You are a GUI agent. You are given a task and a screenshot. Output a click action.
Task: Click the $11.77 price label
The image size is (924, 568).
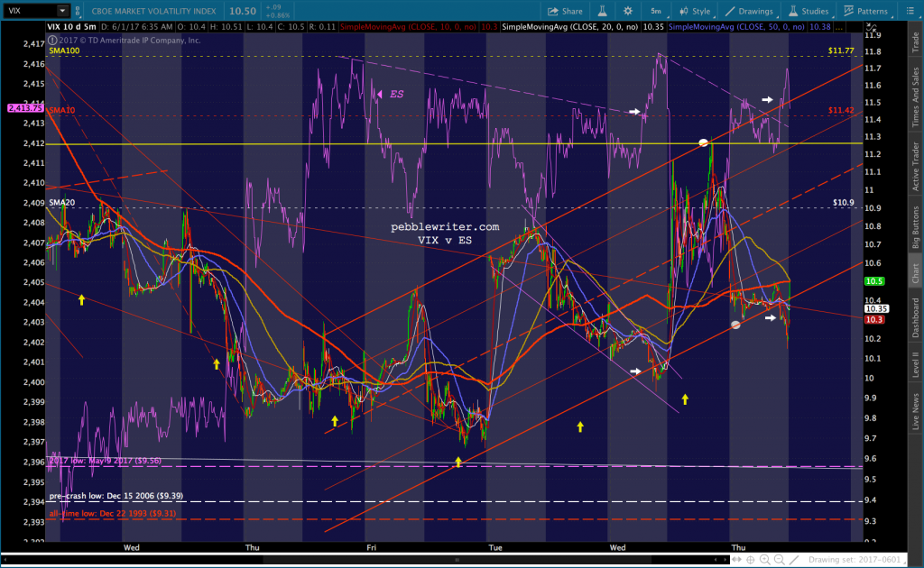pyautogui.click(x=841, y=50)
